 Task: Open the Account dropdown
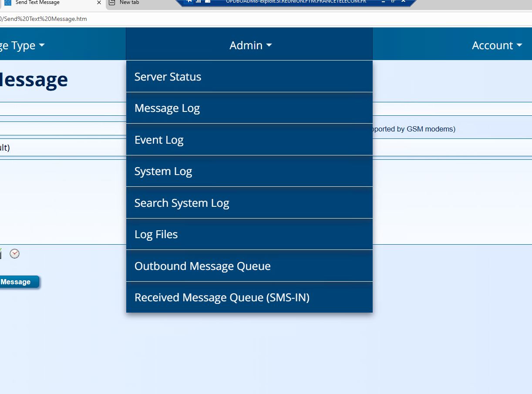click(497, 45)
